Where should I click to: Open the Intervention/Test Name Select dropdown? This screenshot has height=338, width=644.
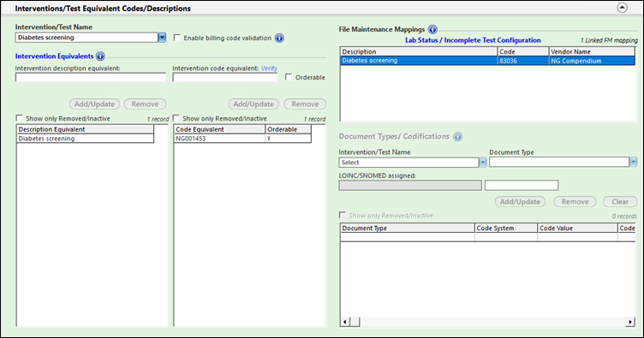point(483,163)
